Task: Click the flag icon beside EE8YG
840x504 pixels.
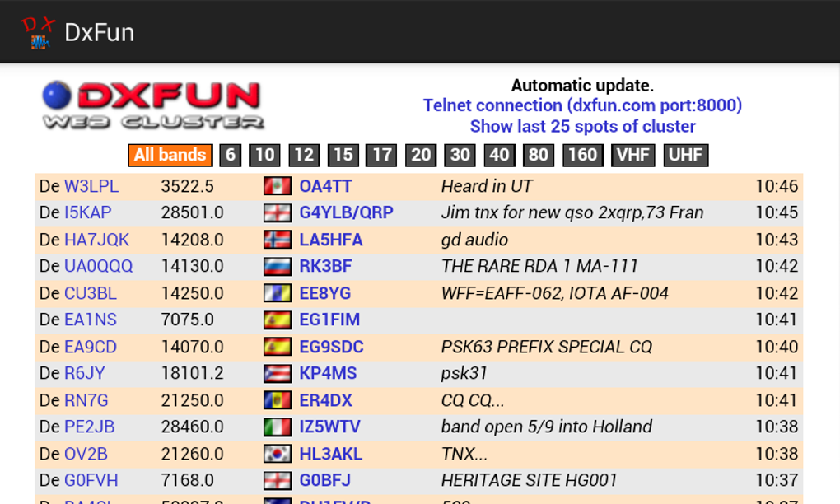Action: click(278, 293)
